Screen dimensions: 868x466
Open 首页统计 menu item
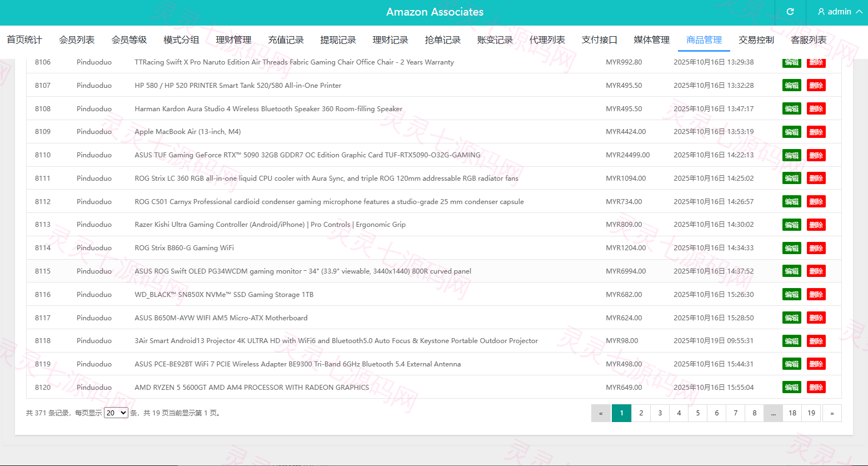tap(24, 39)
